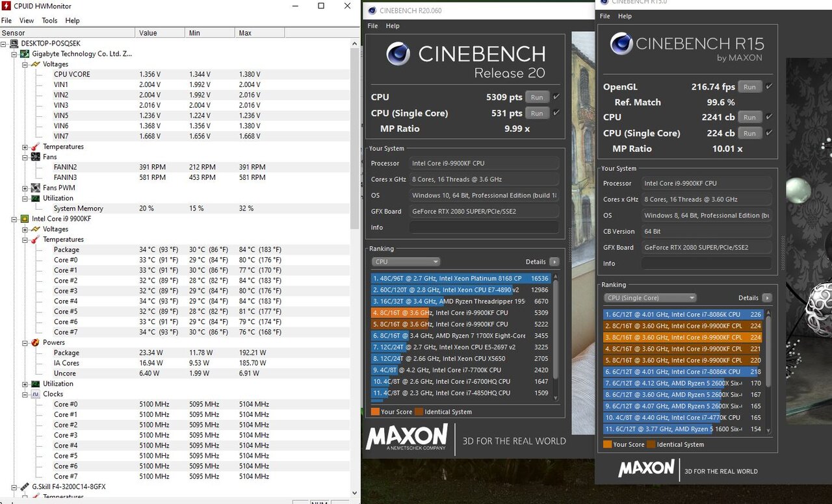Select the first i7-8086K ranking entry in R15
This screenshot has height=504, width=832.
click(684, 314)
